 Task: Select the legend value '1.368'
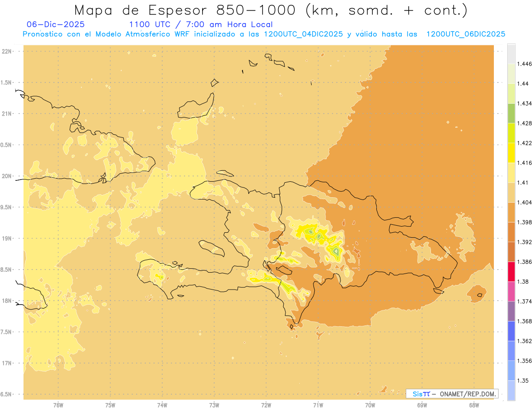[524, 321]
